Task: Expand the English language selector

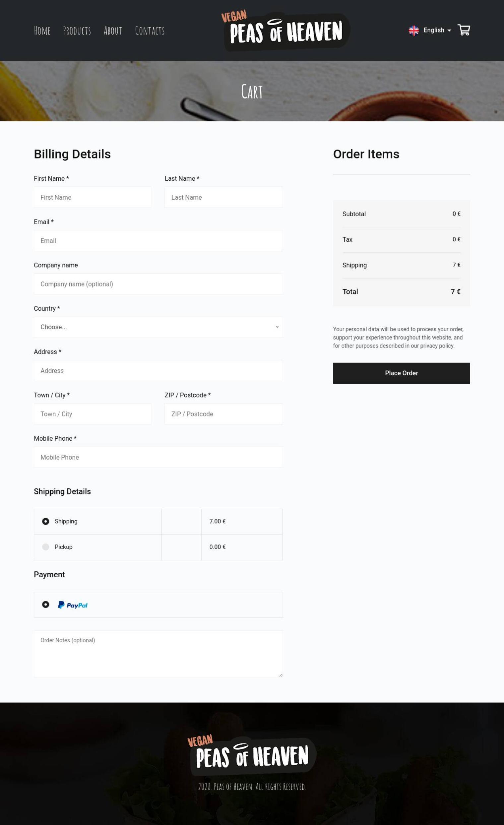Action: pos(437,30)
